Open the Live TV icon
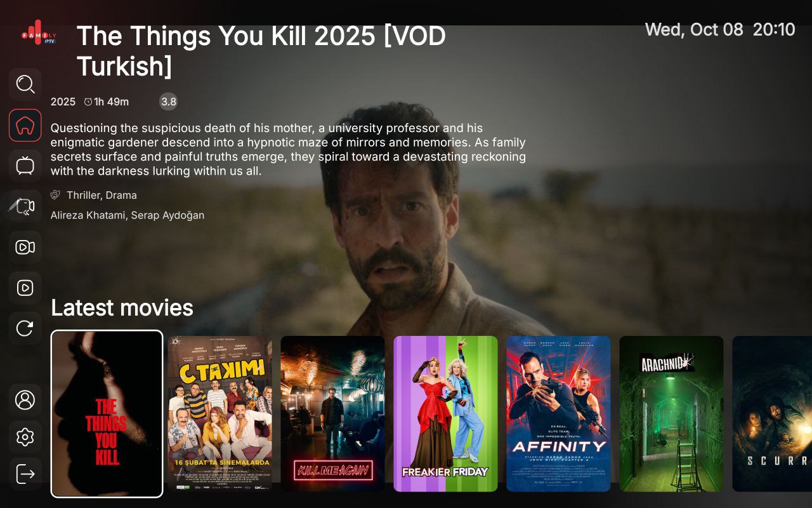The image size is (812, 508). pyautogui.click(x=25, y=166)
